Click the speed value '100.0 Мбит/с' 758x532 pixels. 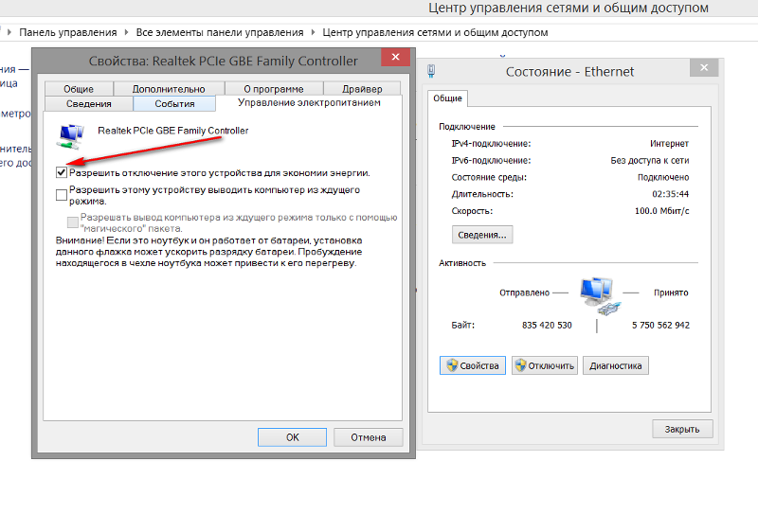click(x=661, y=211)
